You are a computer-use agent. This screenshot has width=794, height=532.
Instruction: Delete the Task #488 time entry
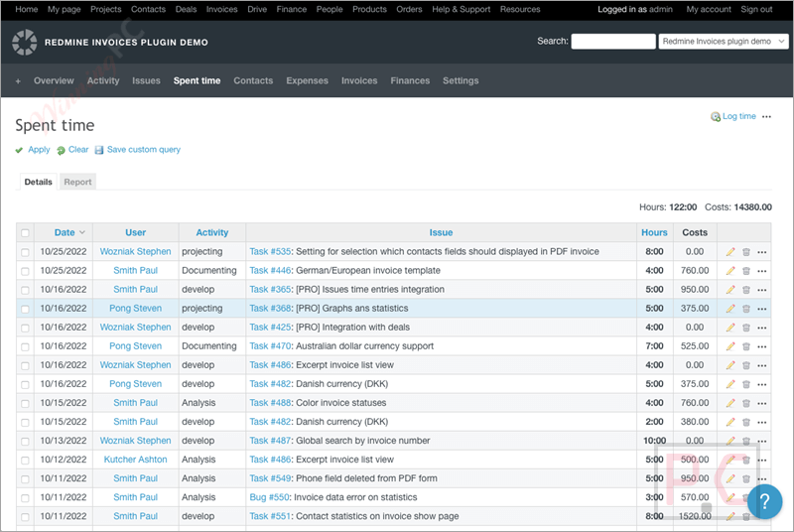(x=746, y=403)
